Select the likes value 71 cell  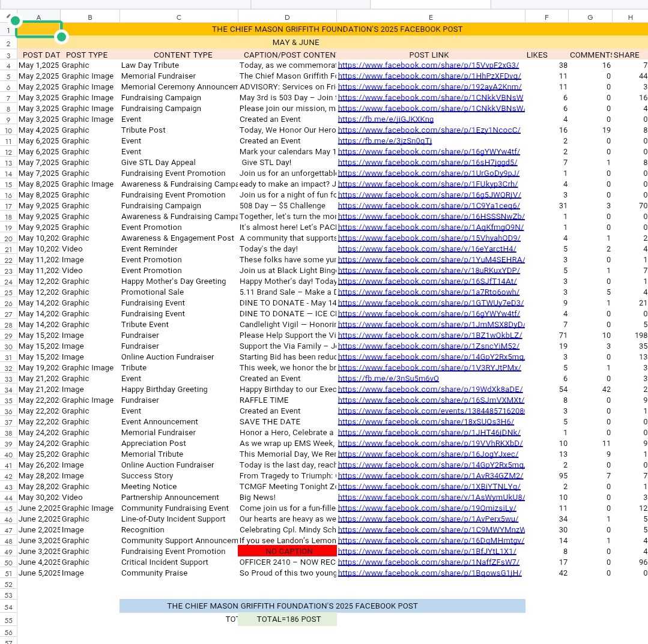click(x=547, y=336)
